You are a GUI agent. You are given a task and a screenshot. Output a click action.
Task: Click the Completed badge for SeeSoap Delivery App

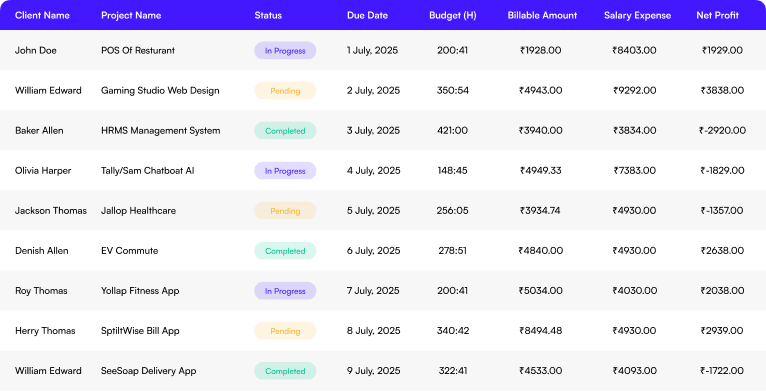click(285, 371)
